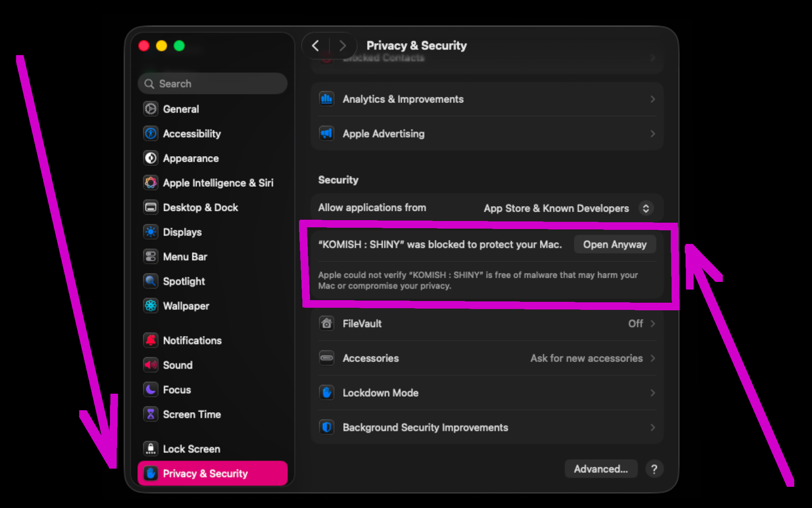Click the Focus moon icon

[x=151, y=389]
